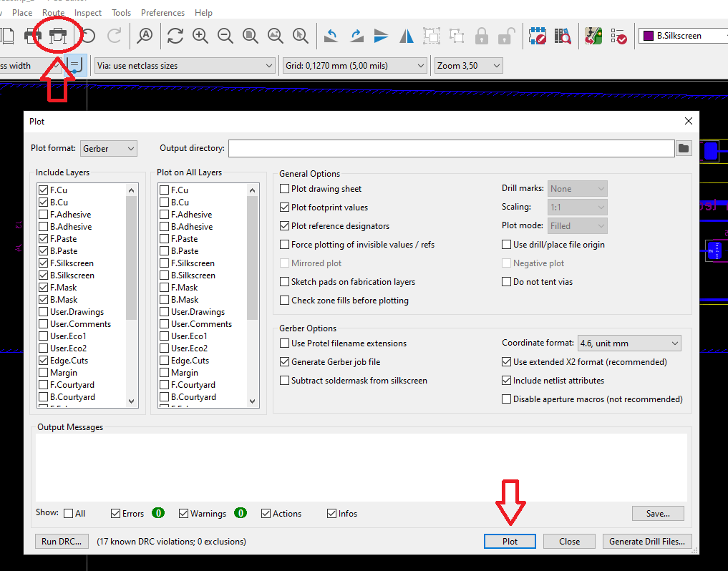Open the Grid size dropdown
Image resolution: width=728 pixels, height=571 pixels.
click(354, 66)
